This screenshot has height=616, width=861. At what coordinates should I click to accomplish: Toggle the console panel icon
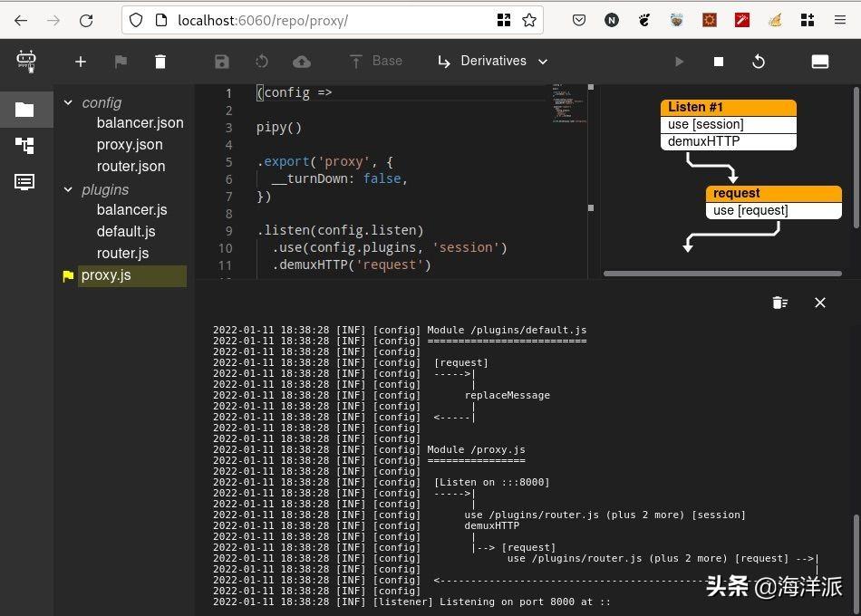pyautogui.click(x=819, y=62)
